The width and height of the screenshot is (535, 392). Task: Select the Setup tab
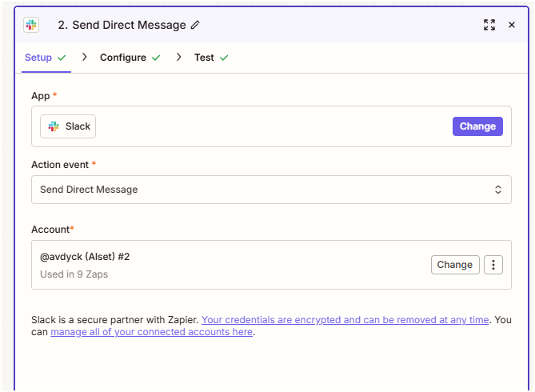[x=38, y=58]
